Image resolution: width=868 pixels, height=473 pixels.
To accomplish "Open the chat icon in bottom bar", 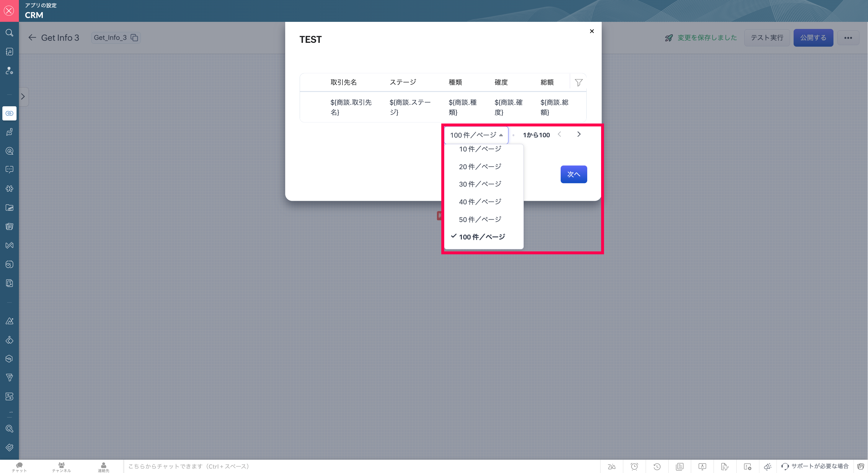I will click(x=19, y=466).
